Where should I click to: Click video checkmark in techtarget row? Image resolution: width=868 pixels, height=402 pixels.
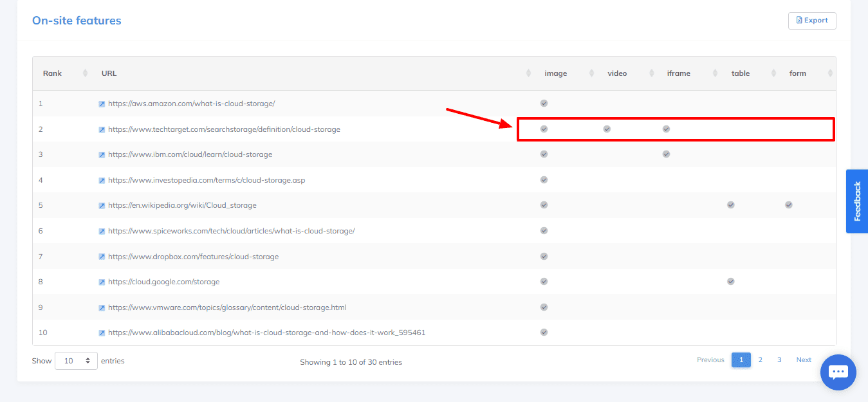607,129
